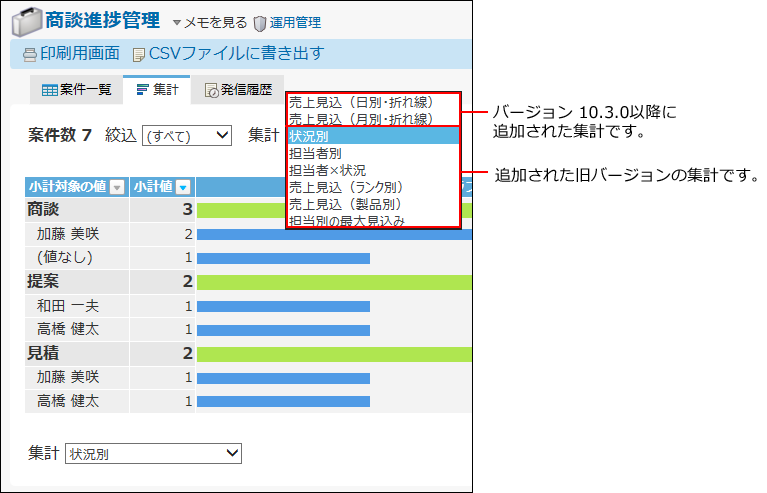The height and width of the screenshot is (493, 767).
Task: Expand メモを見る disclosure triangle
Action: [x=177, y=22]
